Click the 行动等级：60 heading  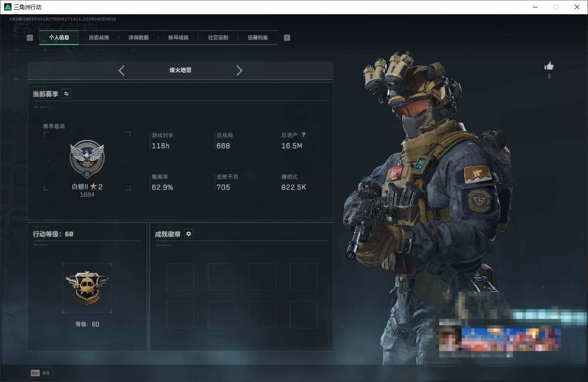pyautogui.click(x=53, y=234)
